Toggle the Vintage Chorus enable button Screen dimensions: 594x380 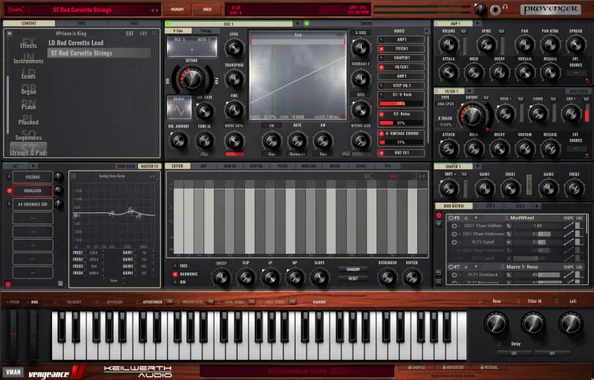tap(381, 134)
